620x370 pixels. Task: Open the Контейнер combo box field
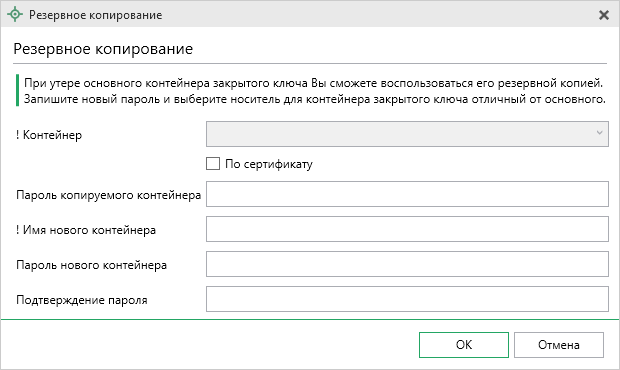407,134
